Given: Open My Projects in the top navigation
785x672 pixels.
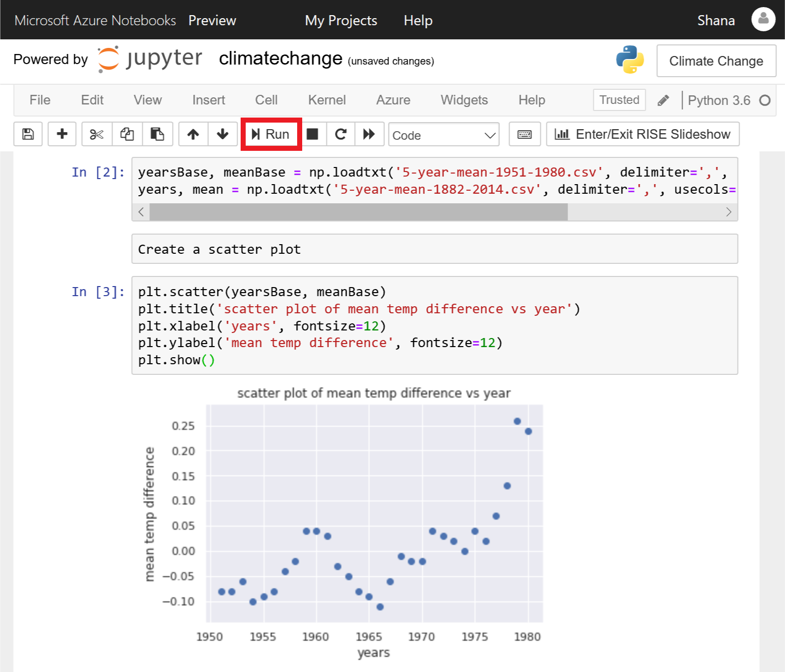Looking at the screenshot, I should point(341,20).
